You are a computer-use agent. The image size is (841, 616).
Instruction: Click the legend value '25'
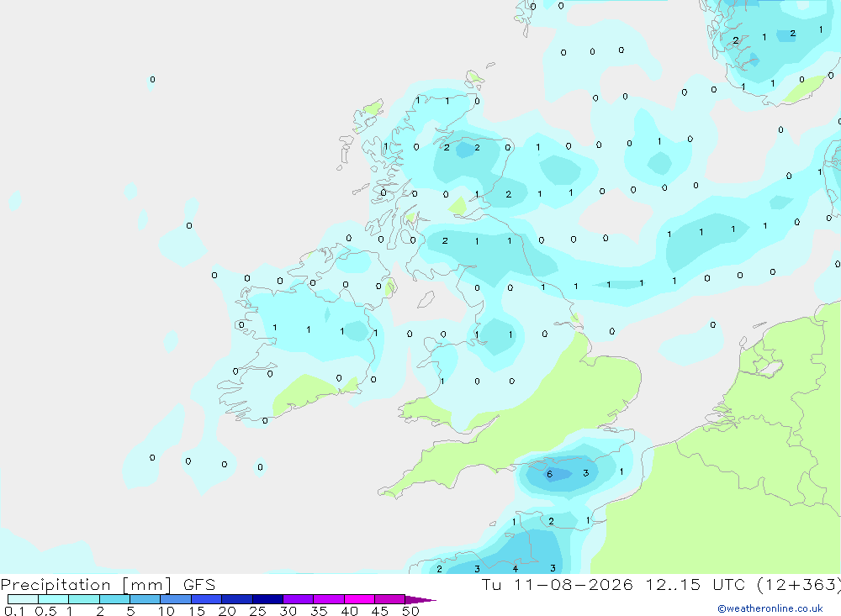click(x=257, y=611)
